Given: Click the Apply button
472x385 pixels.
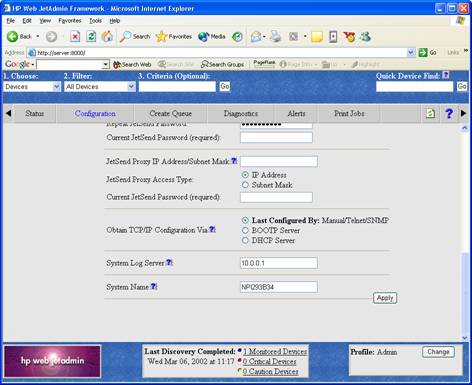Looking at the screenshot, I should pos(385,298).
